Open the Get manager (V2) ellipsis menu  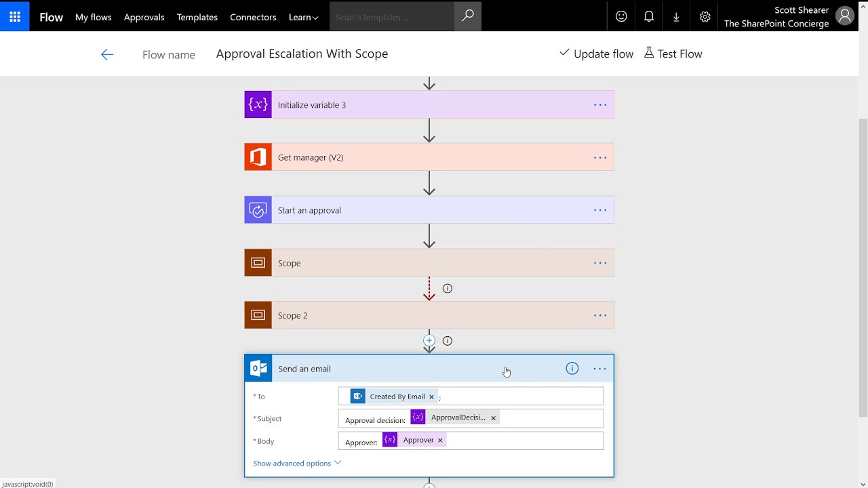tap(600, 158)
